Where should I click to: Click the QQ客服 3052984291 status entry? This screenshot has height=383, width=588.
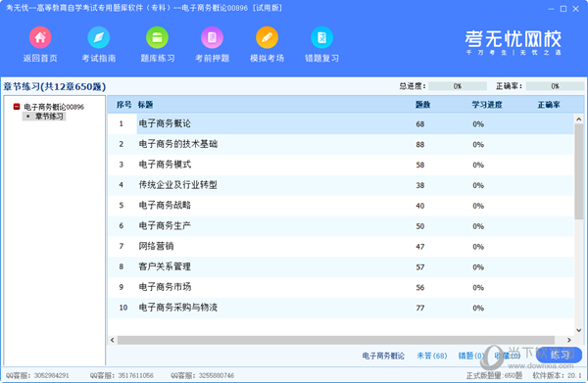[x=37, y=375]
